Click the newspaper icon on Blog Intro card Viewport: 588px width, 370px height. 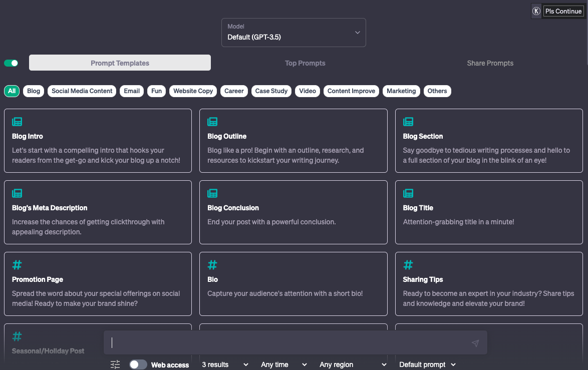pyautogui.click(x=17, y=122)
